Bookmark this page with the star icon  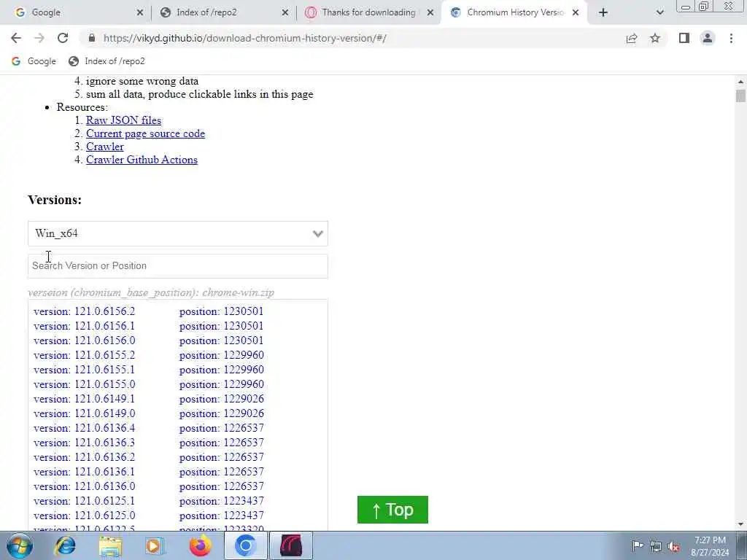click(x=655, y=38)
